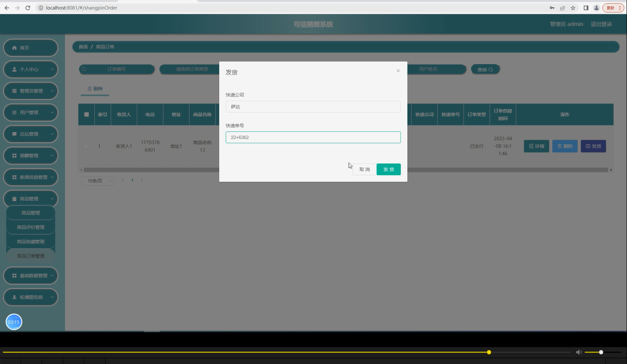
Task: Go to next page arrow
Action: click(142, 180)
